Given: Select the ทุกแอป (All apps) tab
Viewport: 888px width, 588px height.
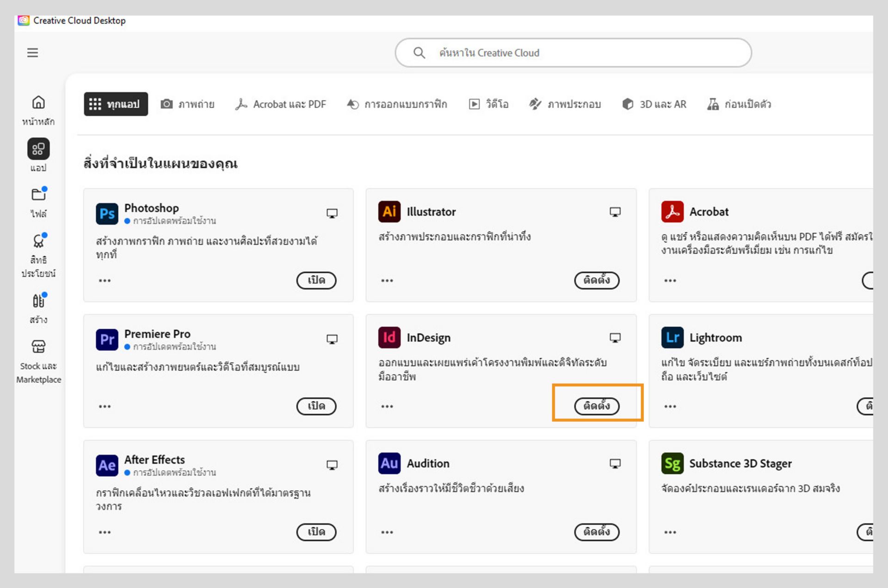Looking at the screenshot, I should [116, 104].
